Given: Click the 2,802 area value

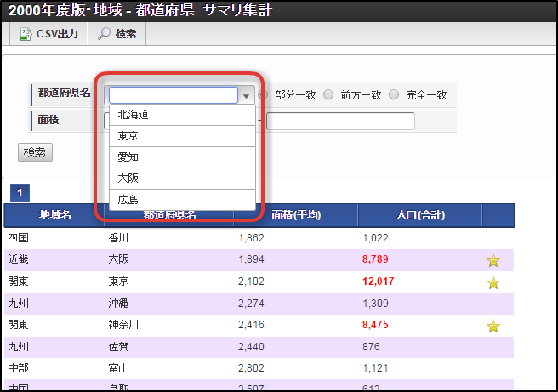Looking at the screenshot, I should pyautogui.click(x=251, y=368).
